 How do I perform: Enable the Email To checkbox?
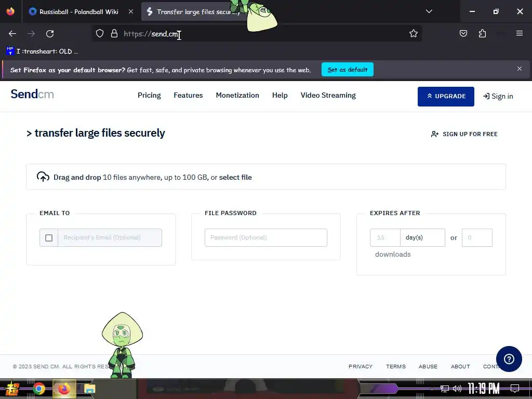click(x=49, y=238)
